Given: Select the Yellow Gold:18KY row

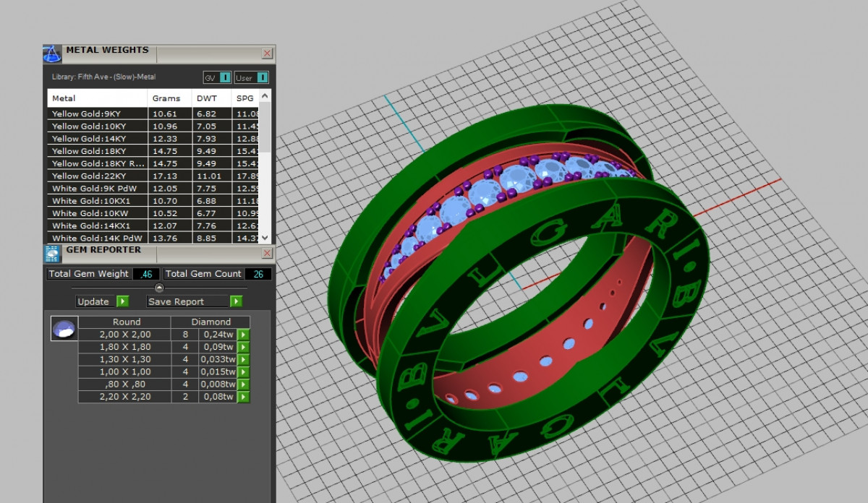Looking at the screenshot, I should pos(98,151).
